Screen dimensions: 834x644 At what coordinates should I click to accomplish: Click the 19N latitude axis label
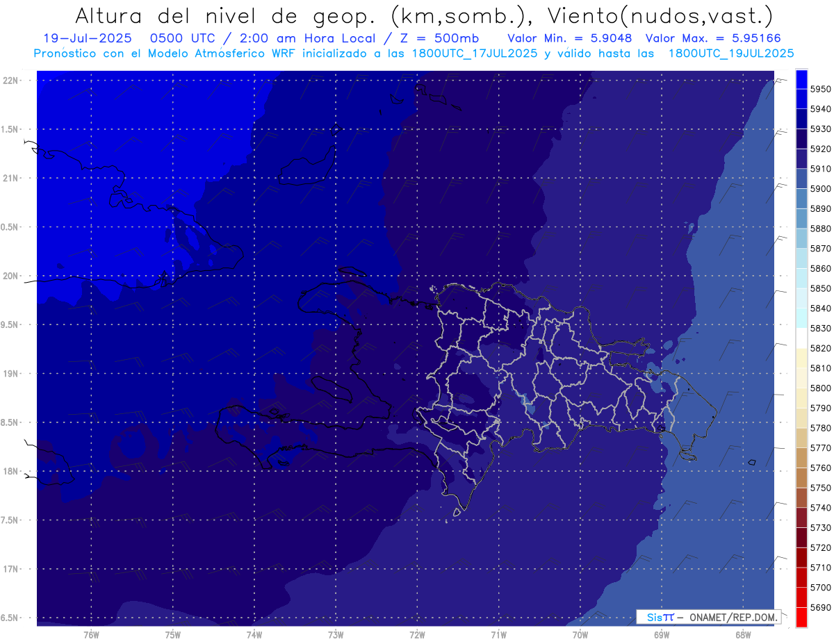[11, 374]
